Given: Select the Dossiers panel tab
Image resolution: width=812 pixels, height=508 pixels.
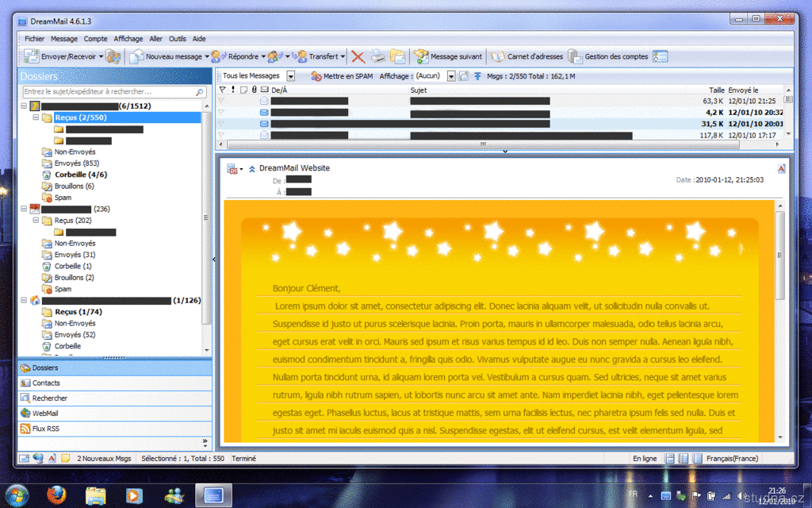Looking at the screenshot, I should point(114,368).
